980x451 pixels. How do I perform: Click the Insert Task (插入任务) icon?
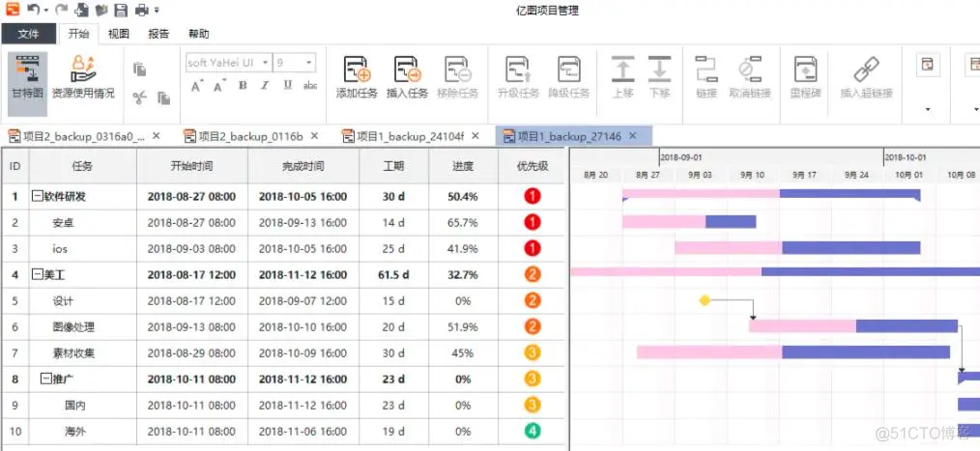click(x=407, y=70)
